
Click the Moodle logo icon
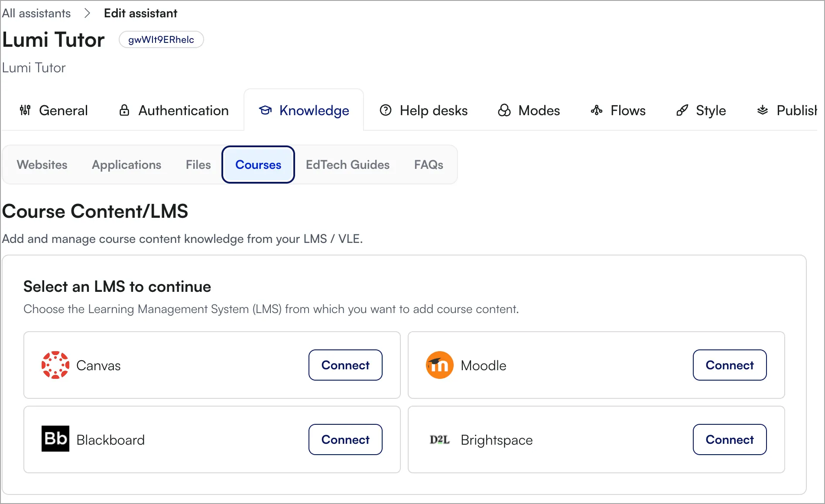(440, 365)
